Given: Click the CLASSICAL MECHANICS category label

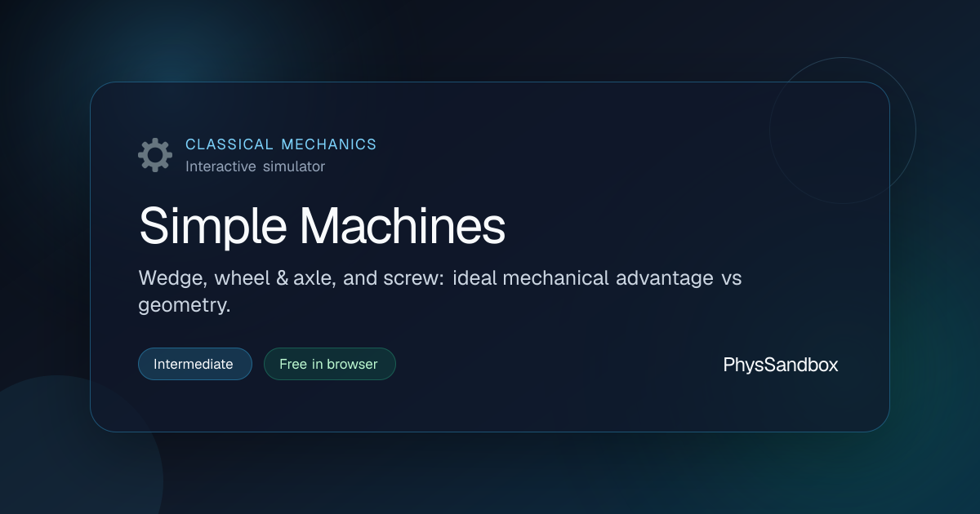Looking at the screenshot, I should (281, 144).
